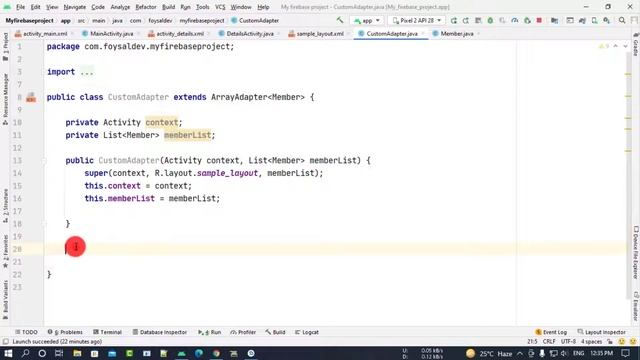Go to next highlighted problem arrow down

pos(625,46)
